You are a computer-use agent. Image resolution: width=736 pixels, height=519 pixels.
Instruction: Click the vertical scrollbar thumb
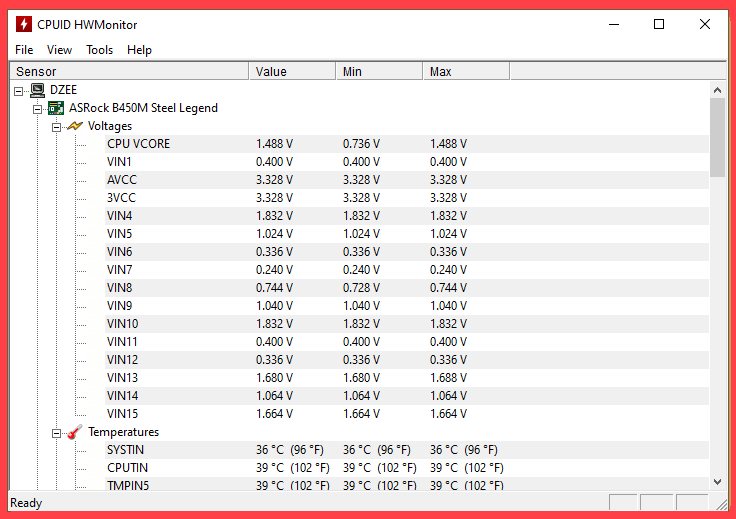(717, 137)
